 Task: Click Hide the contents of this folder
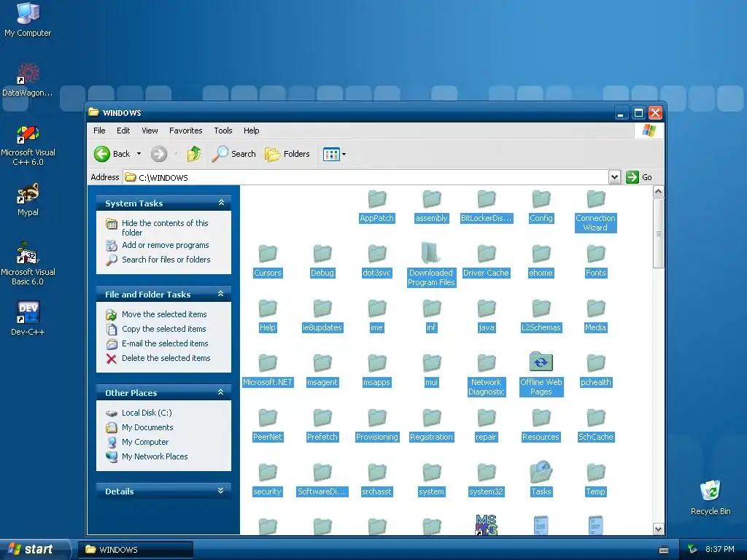pos(165,227)
